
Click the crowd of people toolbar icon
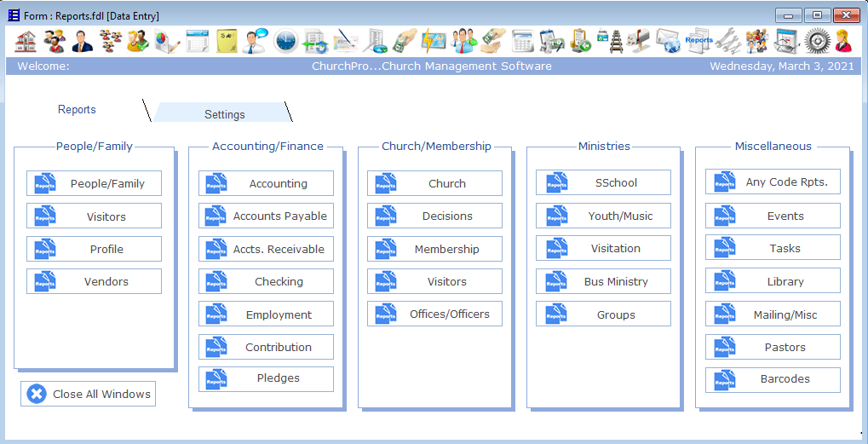coord(756,41)
